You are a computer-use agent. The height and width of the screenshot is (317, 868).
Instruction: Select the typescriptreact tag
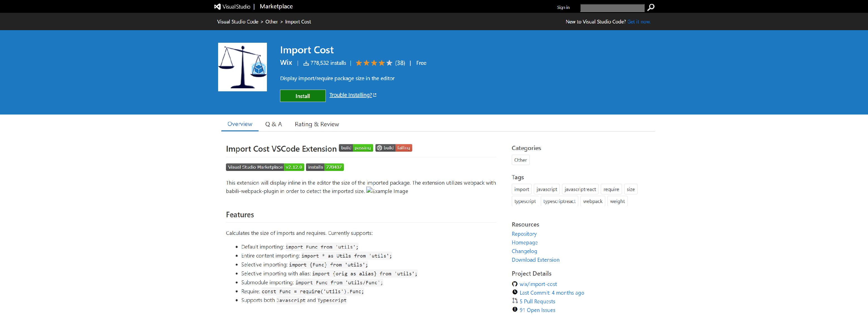[x=559, y=201]
